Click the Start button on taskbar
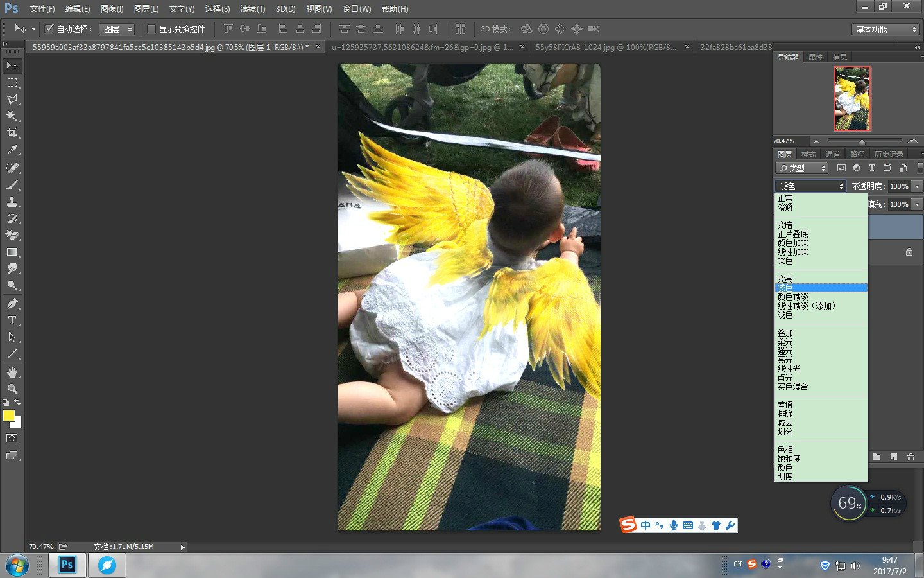 tap(17, 565)
